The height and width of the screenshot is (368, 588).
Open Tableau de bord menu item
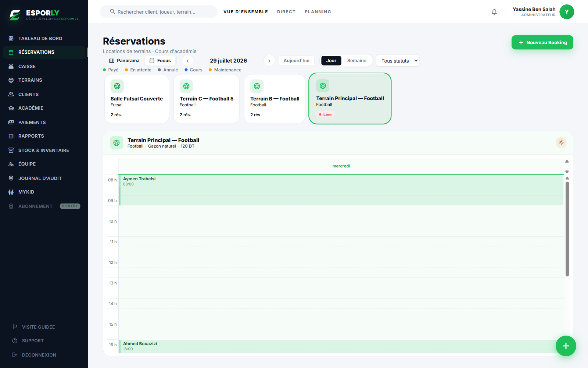click(x=44, y=38)
